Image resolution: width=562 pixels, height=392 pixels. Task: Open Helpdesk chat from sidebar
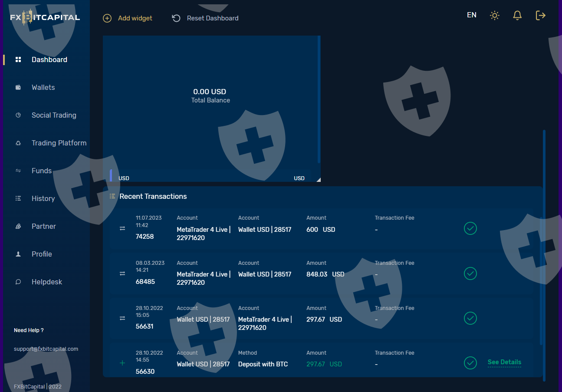click(x=46, y=282)
